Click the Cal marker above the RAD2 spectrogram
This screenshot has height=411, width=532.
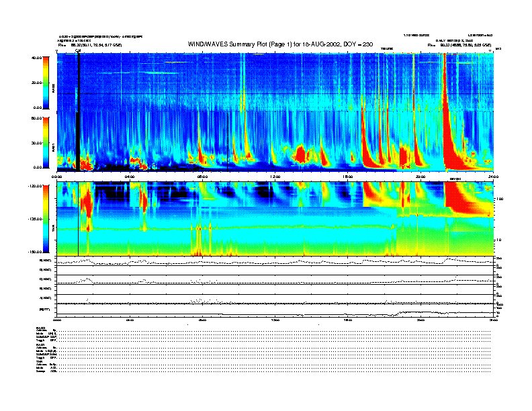(78, 51)
